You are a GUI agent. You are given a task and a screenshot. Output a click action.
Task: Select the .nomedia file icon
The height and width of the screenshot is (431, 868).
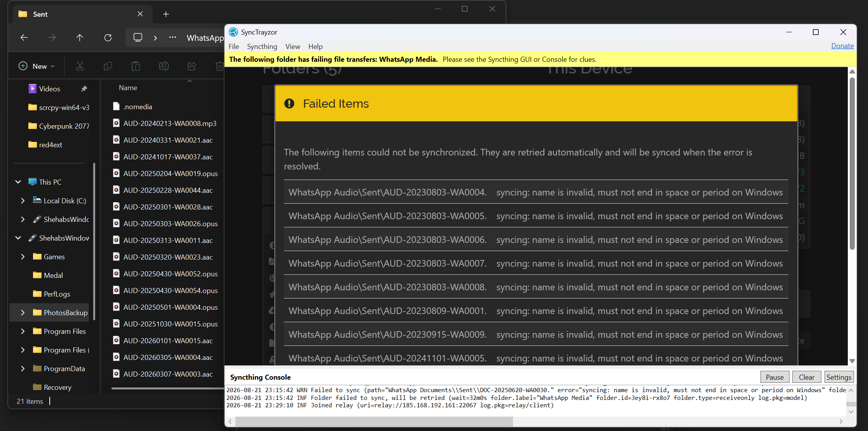(116, 106)
